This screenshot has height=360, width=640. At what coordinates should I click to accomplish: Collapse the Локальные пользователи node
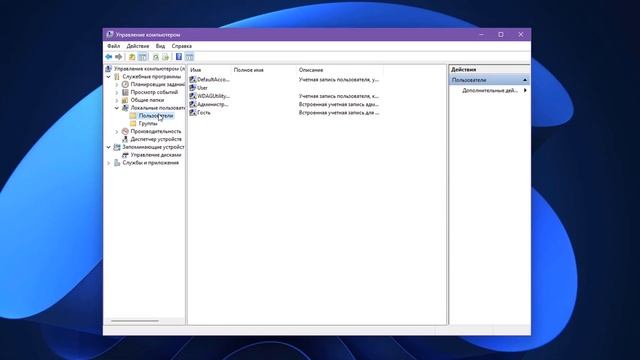[x=117, y=108]
